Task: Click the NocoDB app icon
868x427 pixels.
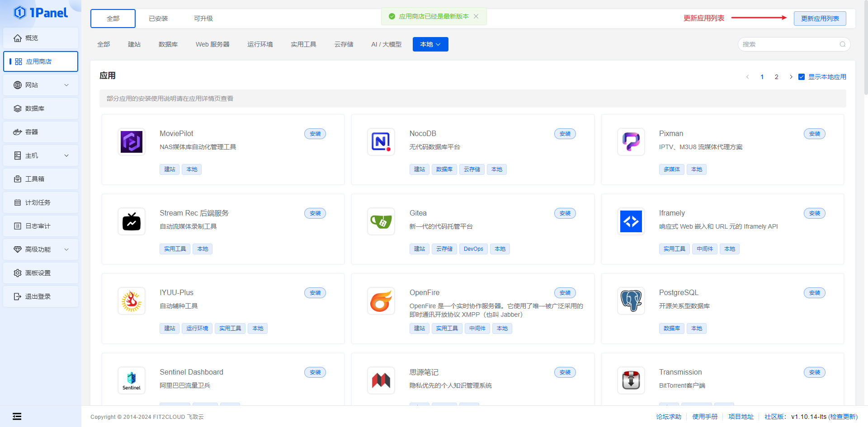Action: [381, 142]
